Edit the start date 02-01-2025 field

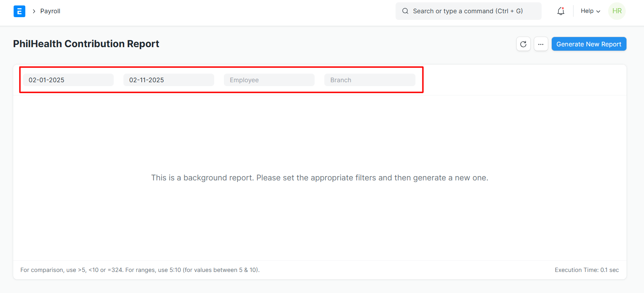point(68,80)
